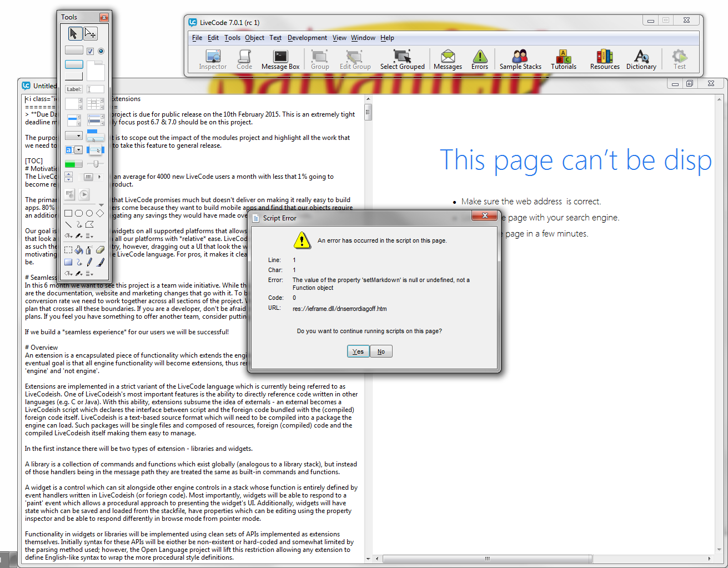Open the Development menu
This screenshot has width=728, height=568.
coord(307,38)
